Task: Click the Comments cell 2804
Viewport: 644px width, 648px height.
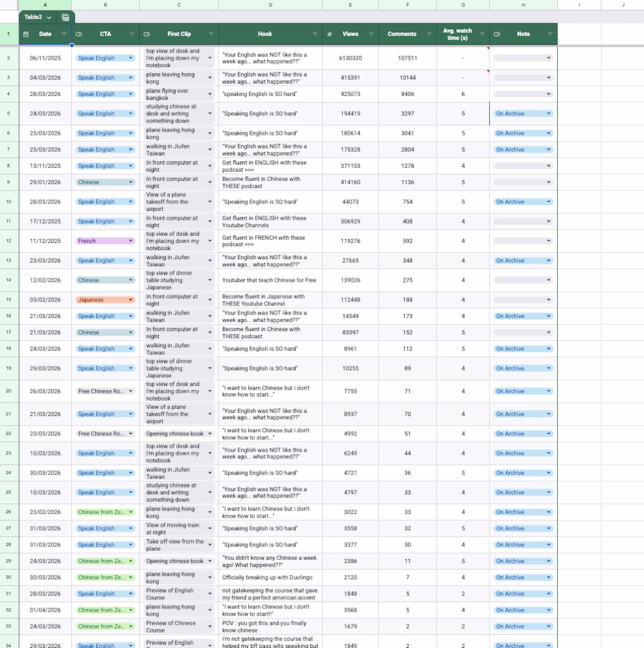Action: pos(408,150)
